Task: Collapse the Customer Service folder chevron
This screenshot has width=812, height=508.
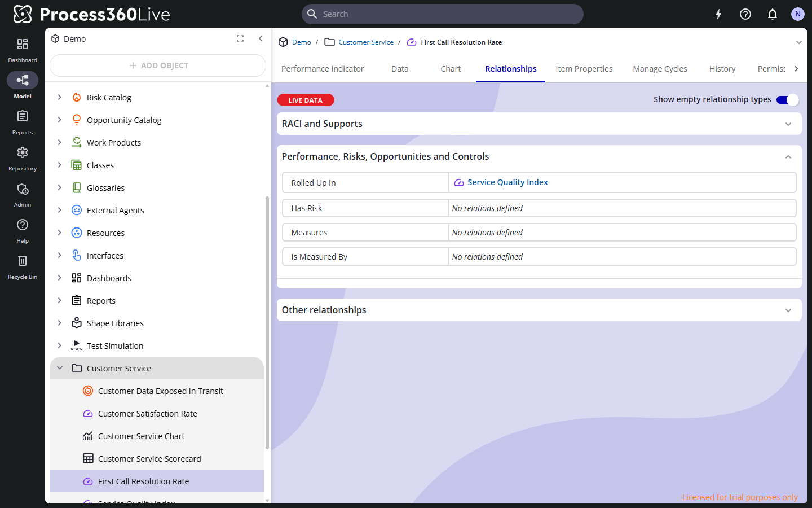Action: [60, 368]
